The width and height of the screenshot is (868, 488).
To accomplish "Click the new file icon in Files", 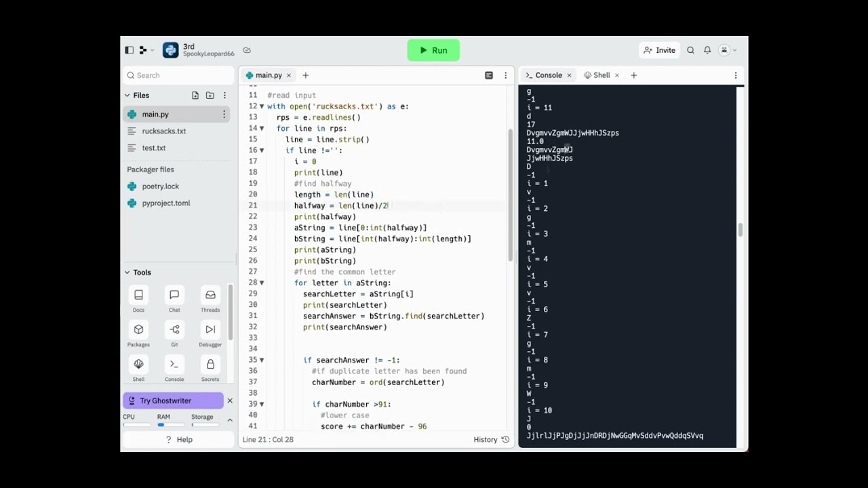I will [x=195, y=96].
